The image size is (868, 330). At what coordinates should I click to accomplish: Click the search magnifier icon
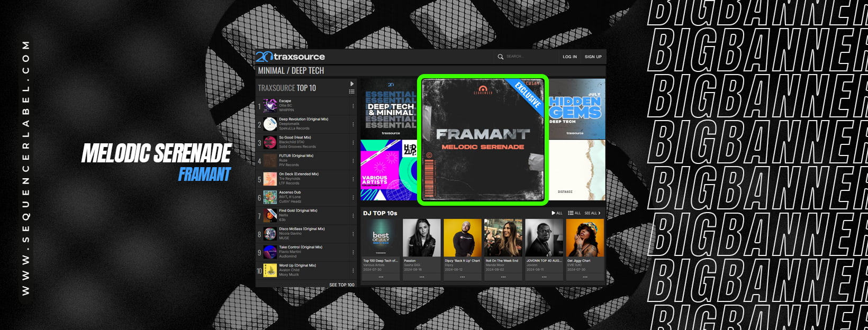point(500,57)
